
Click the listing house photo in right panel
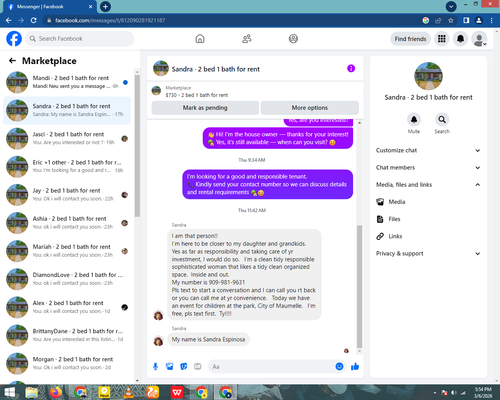[428, 76]
